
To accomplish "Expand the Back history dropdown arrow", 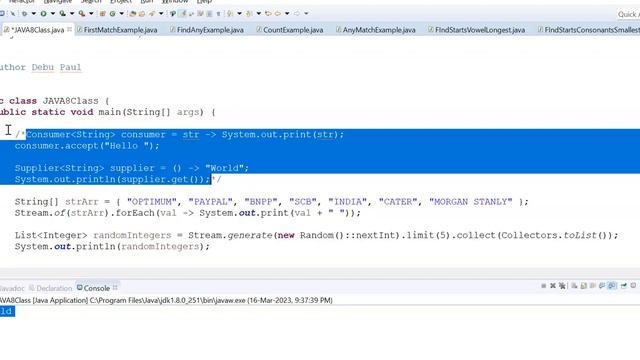I will click(287, 14).
